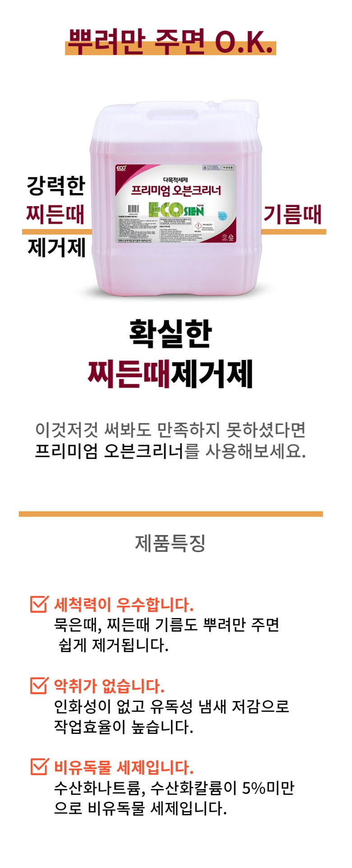Viewport: 352px width, 868px height.
Task: Click the pink container body below label
Action: (x=176, y=266)
